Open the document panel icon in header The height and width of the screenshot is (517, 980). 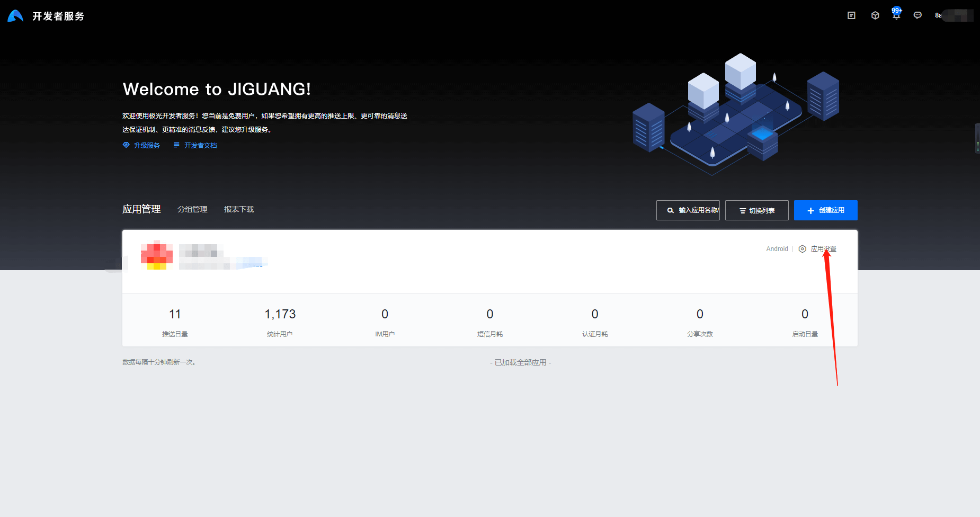click(x=851, y=15)
